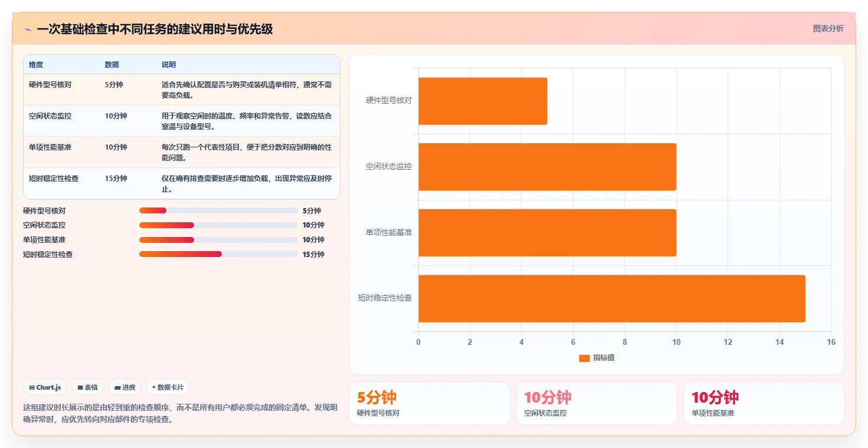Click the 短时稳定性检查 chart bar

point(612,298)
